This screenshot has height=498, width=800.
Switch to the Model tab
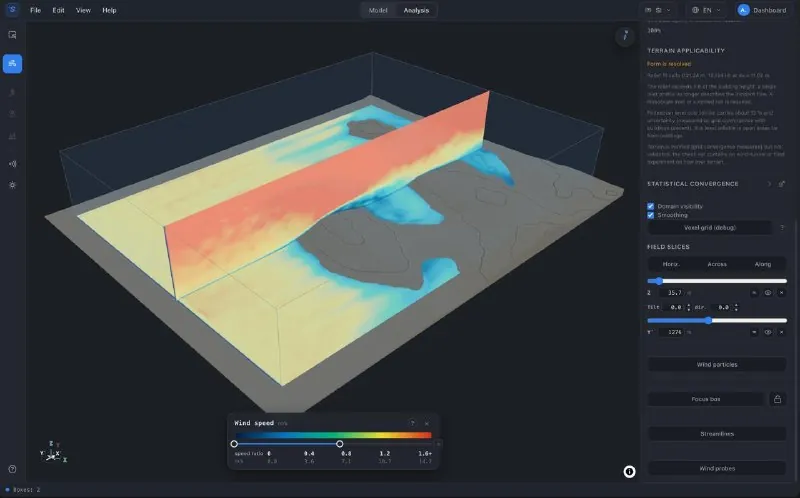[x=378, y=10]
